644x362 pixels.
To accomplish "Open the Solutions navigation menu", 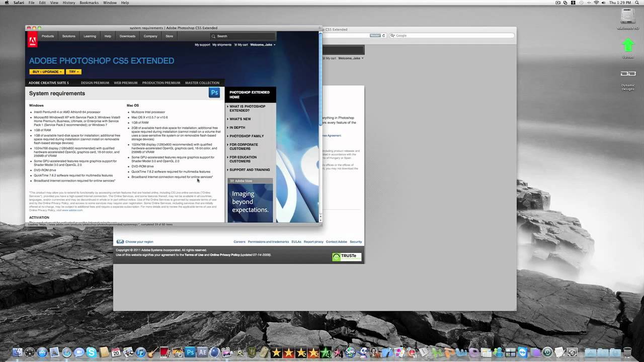I will pos(69,36).
